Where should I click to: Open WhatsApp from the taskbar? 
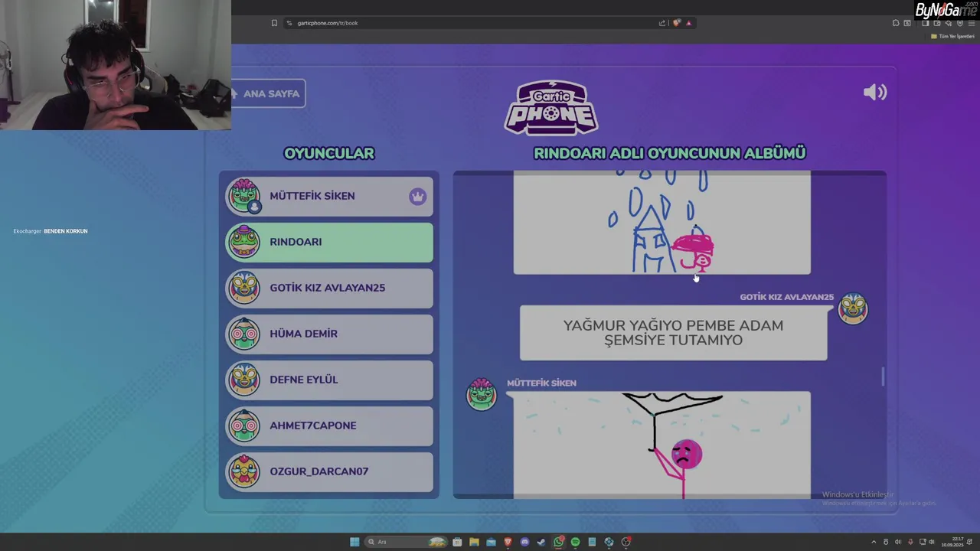pyautogui.click(x=558, y=542)
